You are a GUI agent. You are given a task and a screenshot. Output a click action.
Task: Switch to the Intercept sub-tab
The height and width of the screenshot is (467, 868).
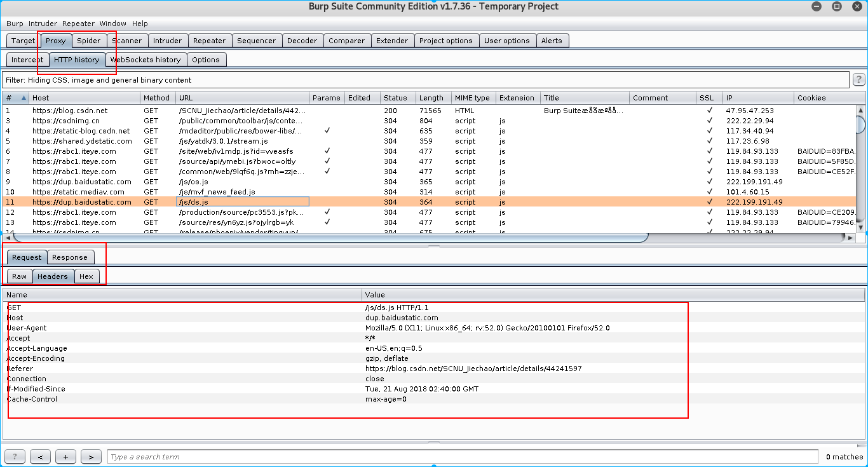coord(27,60)
